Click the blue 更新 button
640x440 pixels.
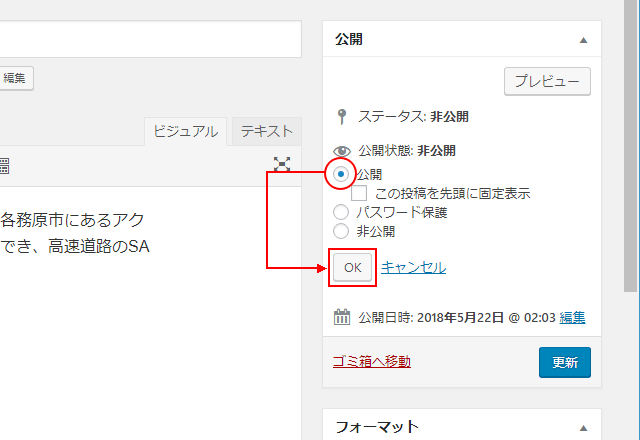565,362
